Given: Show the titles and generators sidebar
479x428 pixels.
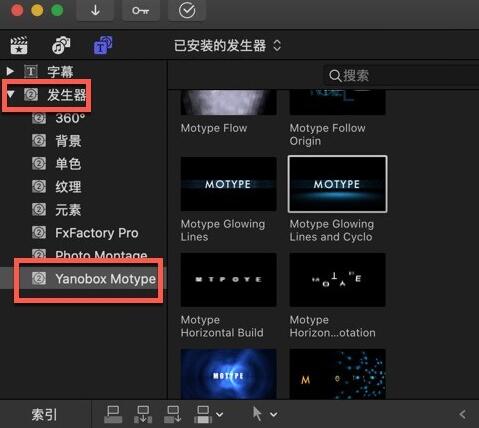Looking at the screenshot, I should 103,45.
